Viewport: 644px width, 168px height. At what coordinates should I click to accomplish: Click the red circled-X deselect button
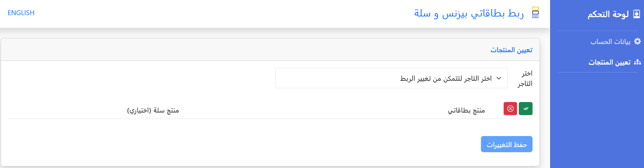point(510,109)
